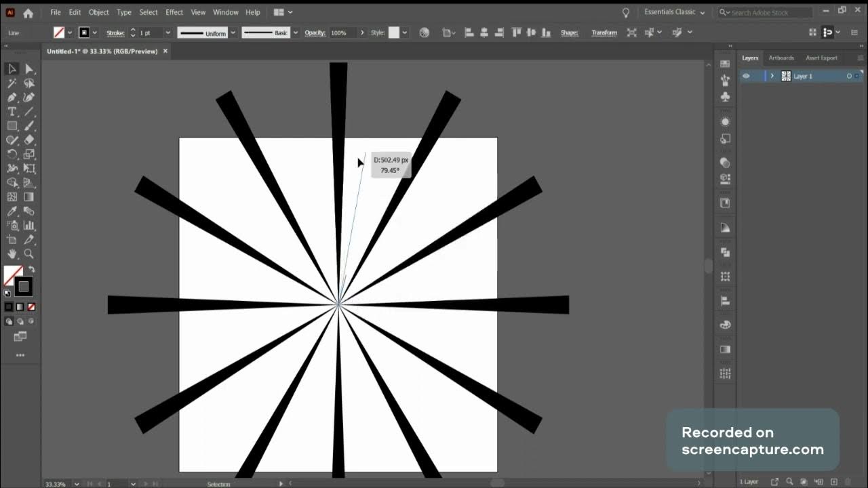Select the Paintbrush tool
The width and height of the screenshot is (868, 488).
coord(29,126)
